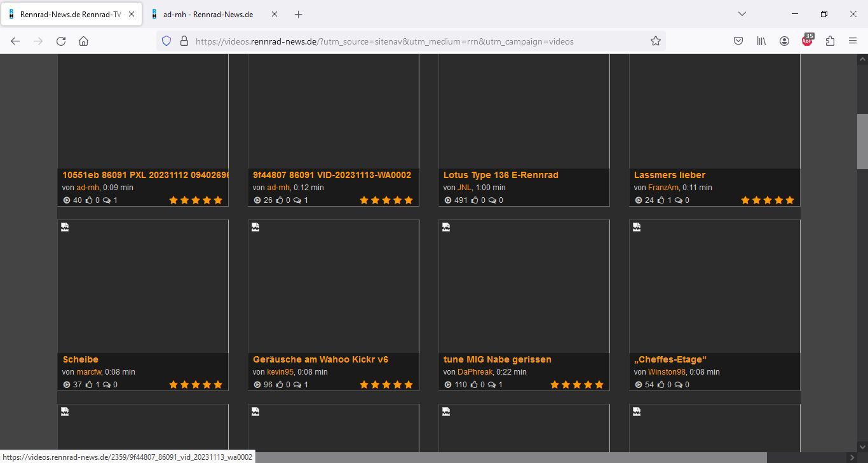Close the ad-mh tab

[x=274, y=14]
